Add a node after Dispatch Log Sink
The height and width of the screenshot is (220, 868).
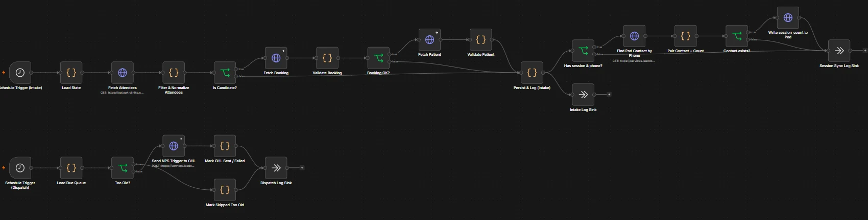pyautogui.click(x=302, y=168)
